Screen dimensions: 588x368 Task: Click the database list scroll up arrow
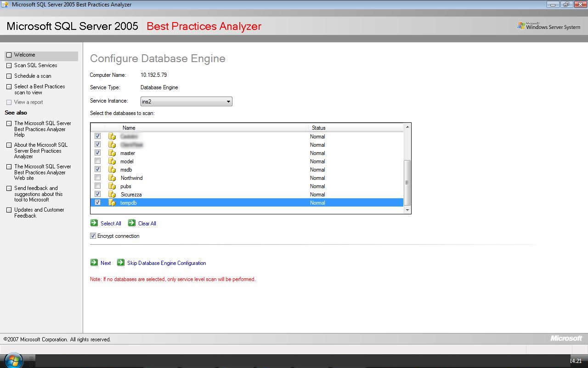(x=407, y=126)
